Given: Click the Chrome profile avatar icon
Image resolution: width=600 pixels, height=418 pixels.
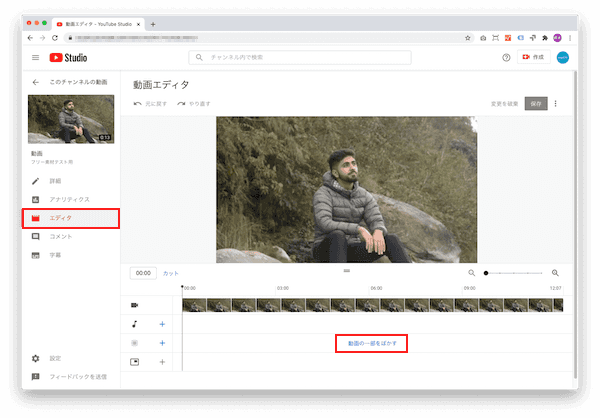Looking at the screenshot, I should 557,38.
